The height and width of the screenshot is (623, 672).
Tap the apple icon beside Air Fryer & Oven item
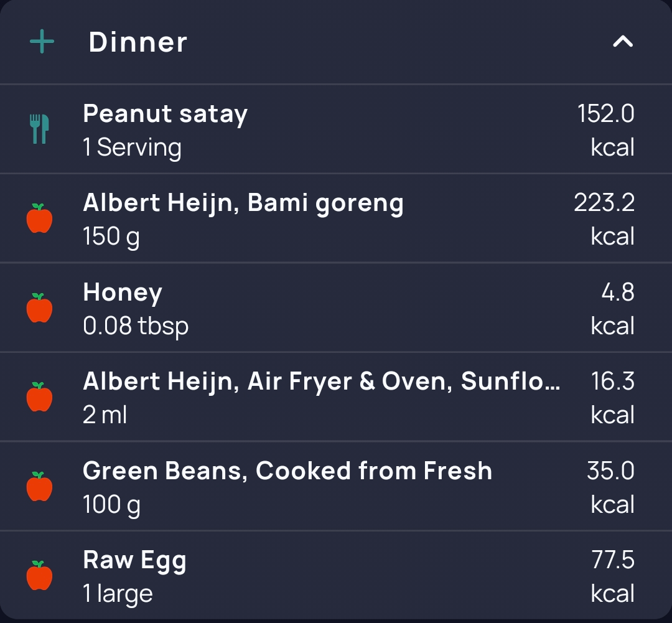coord(39,396)
